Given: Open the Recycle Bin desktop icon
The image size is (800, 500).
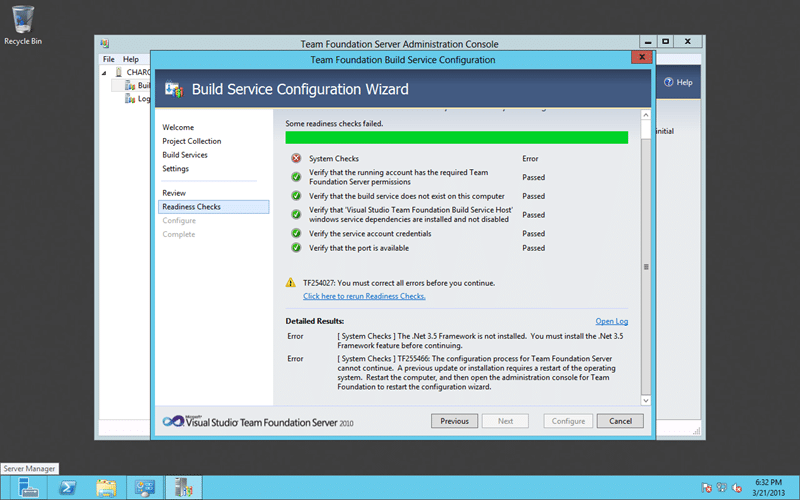Looking at the screenshot, I should [23, 26].
